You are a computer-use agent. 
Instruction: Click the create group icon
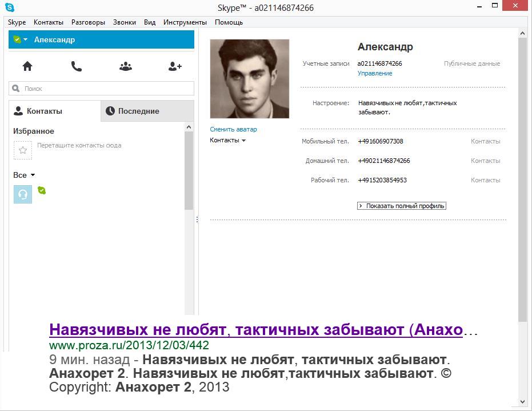(126, 66)
